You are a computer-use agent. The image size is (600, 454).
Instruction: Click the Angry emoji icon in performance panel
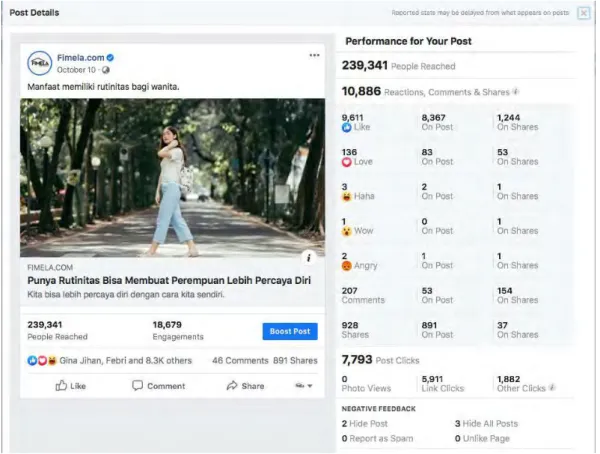coord(346,266)
